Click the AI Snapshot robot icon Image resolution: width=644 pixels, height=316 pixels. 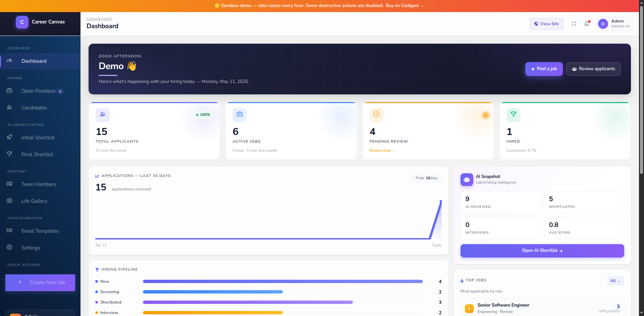pos(467,180)
